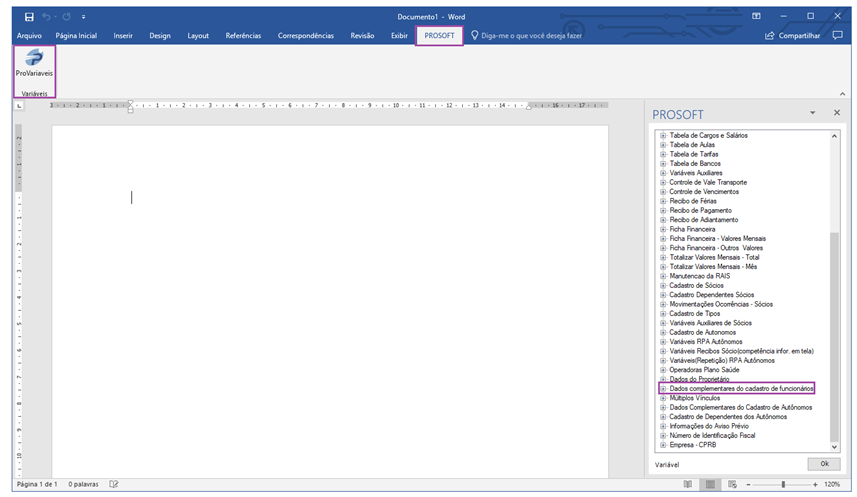Open the Design ribbon tab
This screenshot has width=857, height=497.
coord(160,36)
